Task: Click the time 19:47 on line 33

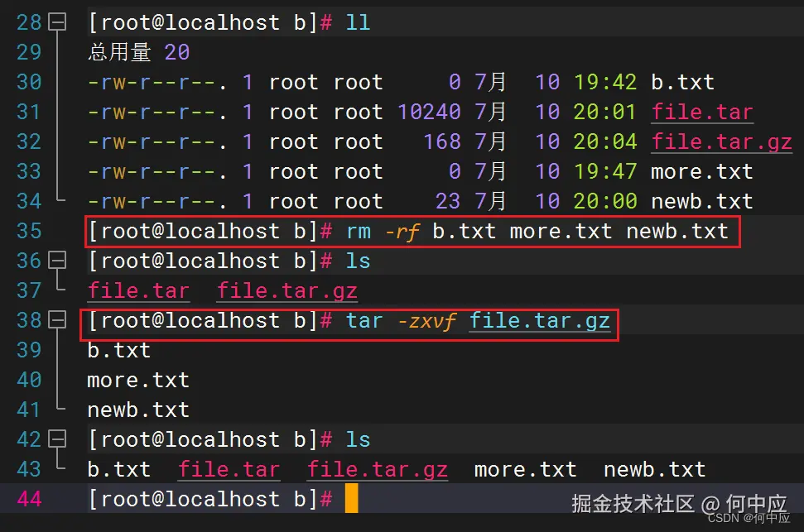Action: tap(605, 171)
